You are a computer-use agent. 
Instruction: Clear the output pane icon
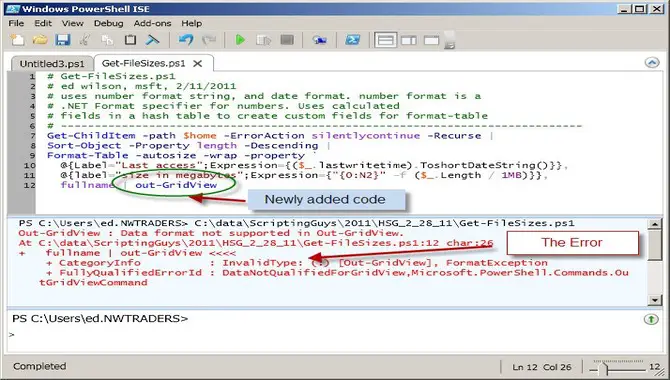pyautogui.click(x=153, y=40)
